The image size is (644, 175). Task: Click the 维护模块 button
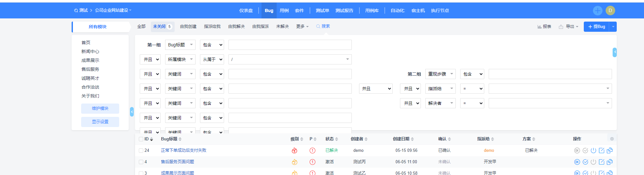pyautogui.click(x=100, y=109)
